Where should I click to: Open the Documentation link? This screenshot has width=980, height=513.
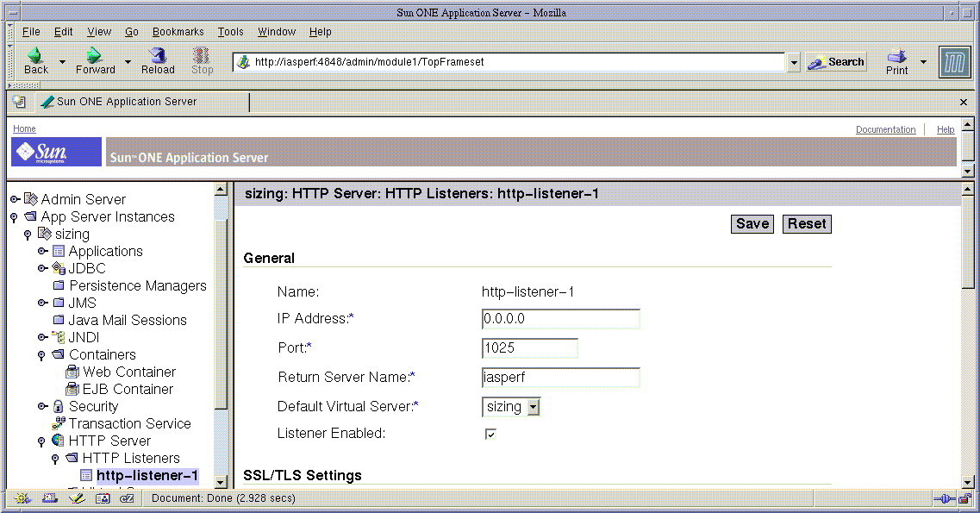(885, 129)
